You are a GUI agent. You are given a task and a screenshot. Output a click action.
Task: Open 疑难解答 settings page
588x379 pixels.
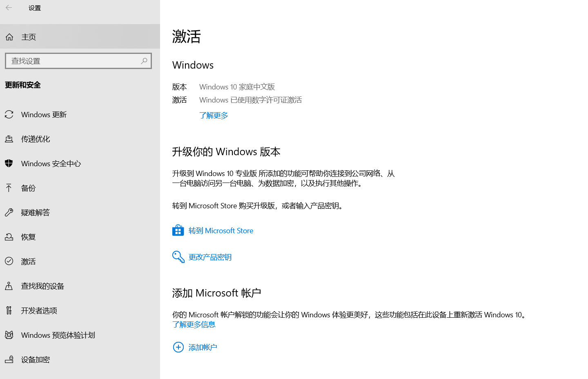pos(80,212)
